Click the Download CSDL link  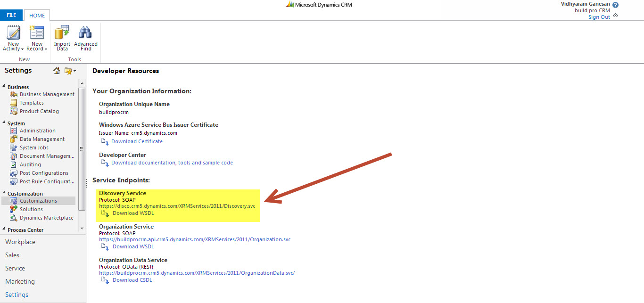pyautogui.click(x=132, y=280)
